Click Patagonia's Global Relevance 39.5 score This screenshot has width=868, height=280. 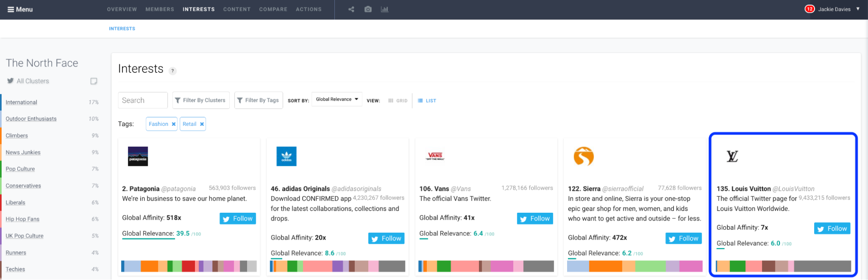(x=183, y=234)
